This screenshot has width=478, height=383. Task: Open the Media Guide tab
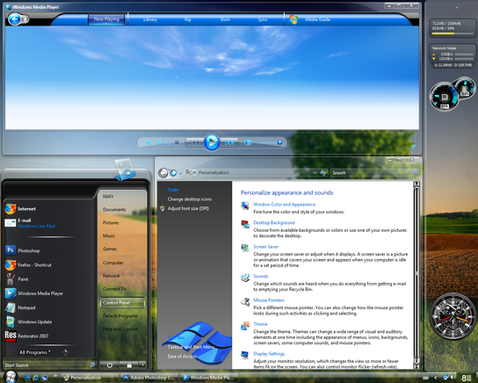317,20
